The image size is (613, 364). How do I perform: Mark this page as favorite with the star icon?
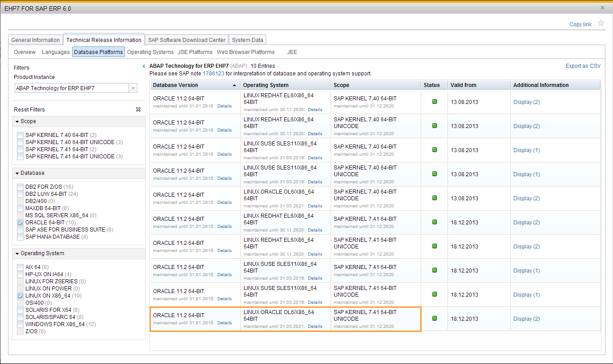[x=601, y=23]
